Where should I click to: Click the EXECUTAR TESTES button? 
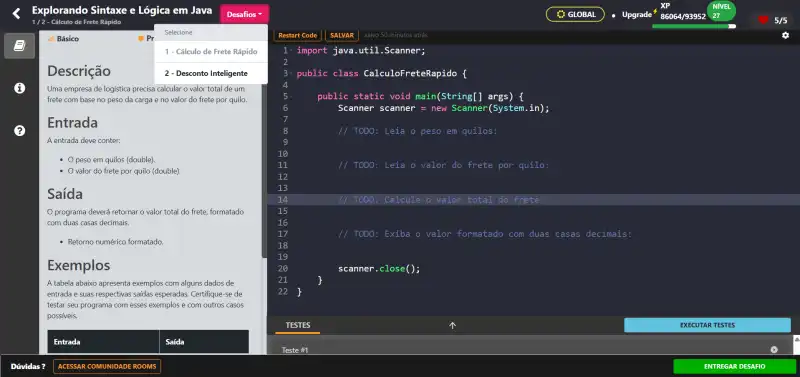707,325
